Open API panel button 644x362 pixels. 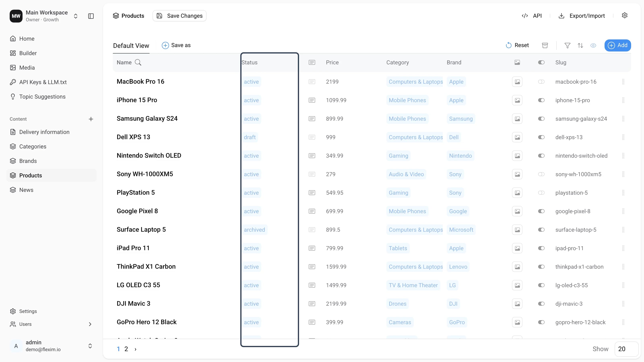tap(532, 16)
